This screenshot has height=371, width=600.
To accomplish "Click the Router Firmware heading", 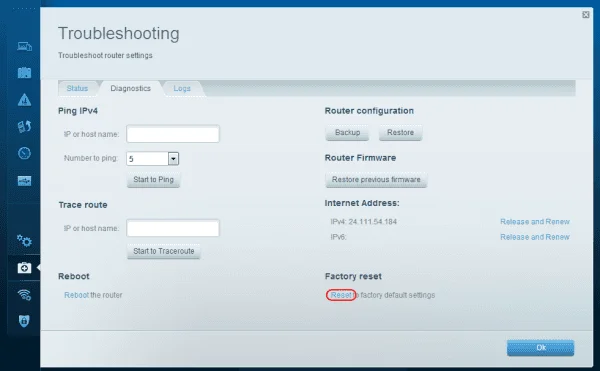I will pos(360,158).
